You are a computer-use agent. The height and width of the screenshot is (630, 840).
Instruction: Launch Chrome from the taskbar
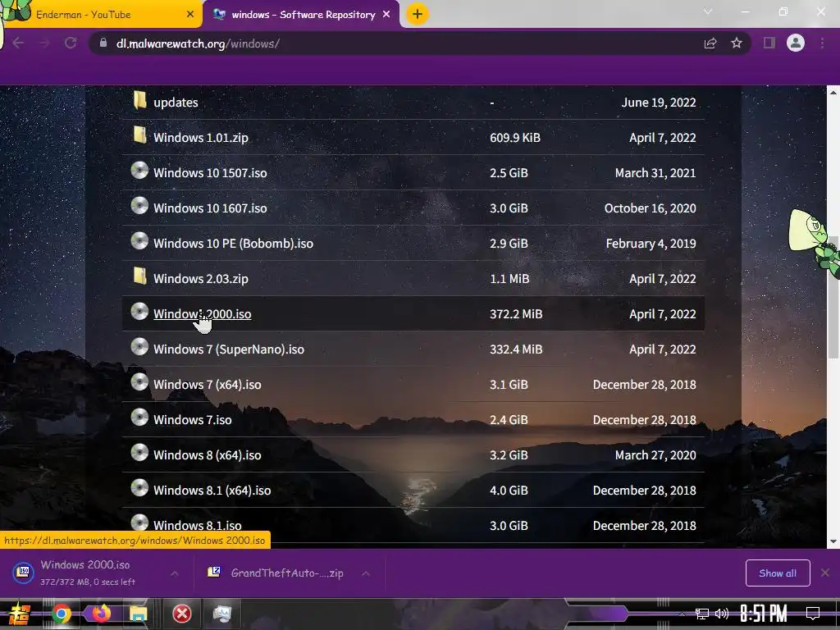tap(62, 614)
